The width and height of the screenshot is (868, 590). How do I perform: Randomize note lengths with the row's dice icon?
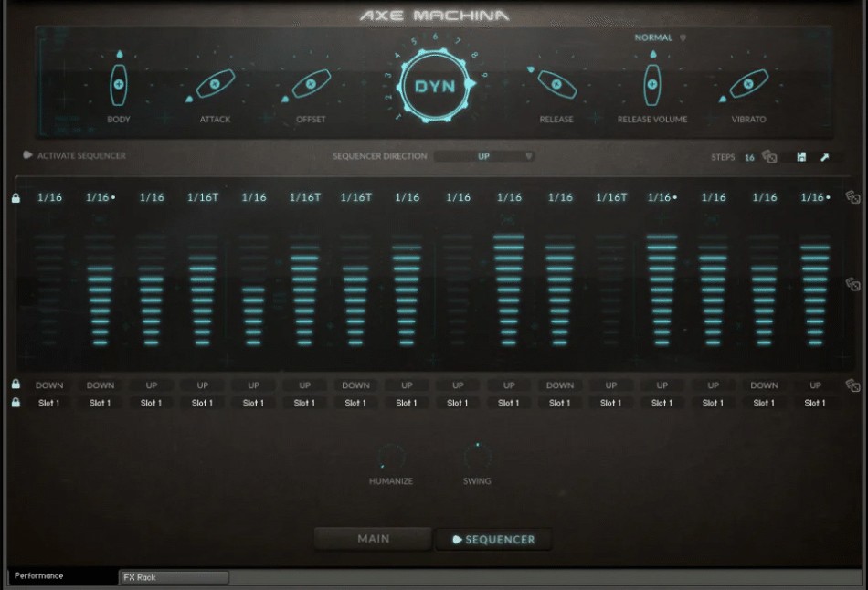coord(852,197)
